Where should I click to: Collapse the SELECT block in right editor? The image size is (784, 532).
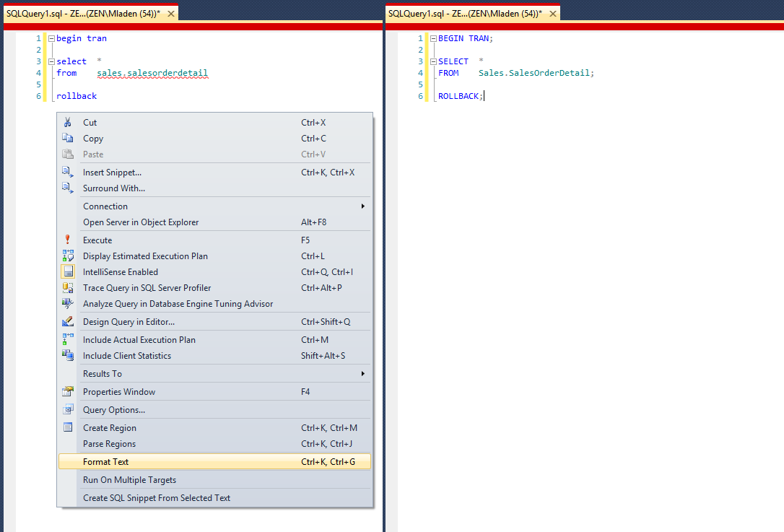point(433,61)
